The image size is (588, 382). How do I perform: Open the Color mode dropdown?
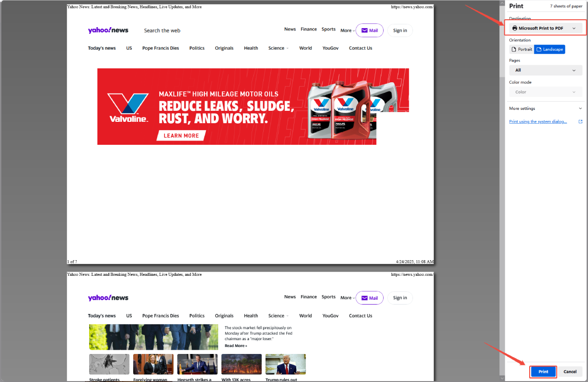(x=545, y=92)
